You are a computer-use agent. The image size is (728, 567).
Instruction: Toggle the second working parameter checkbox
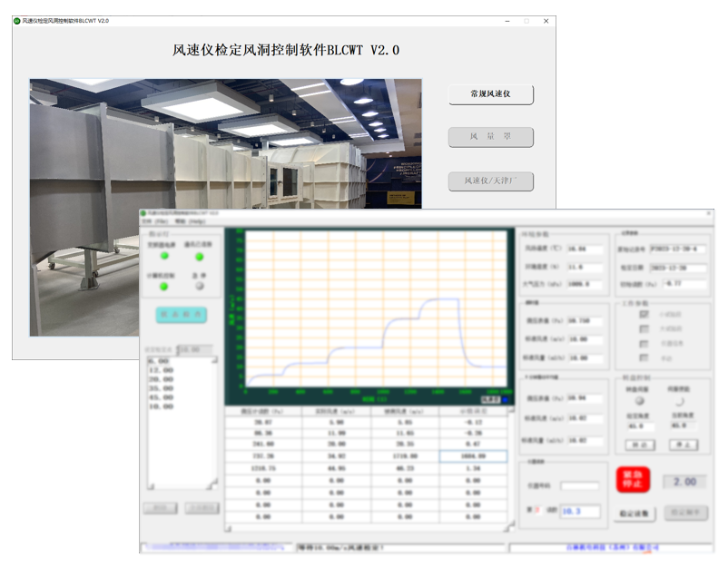coord(644,328)
